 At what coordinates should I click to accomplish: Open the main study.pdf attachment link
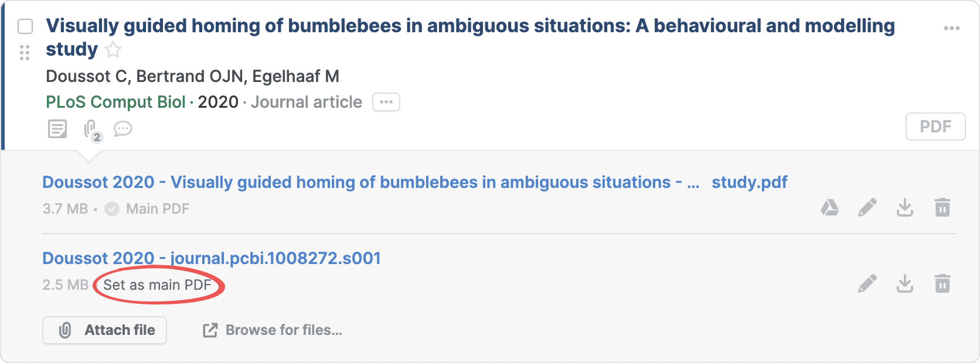point(414,182)
